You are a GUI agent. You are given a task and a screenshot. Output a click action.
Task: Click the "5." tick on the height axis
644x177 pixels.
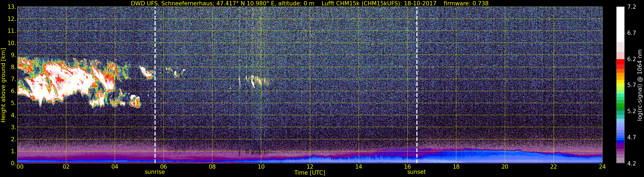[x=13, y=103]
